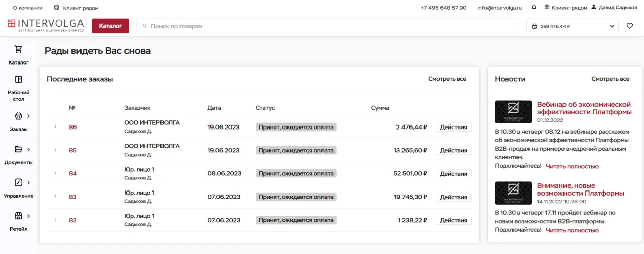Click Смотреть все in Последние заказы
Viewport: 644px width, 254px height.
click(x=447, y=79)
